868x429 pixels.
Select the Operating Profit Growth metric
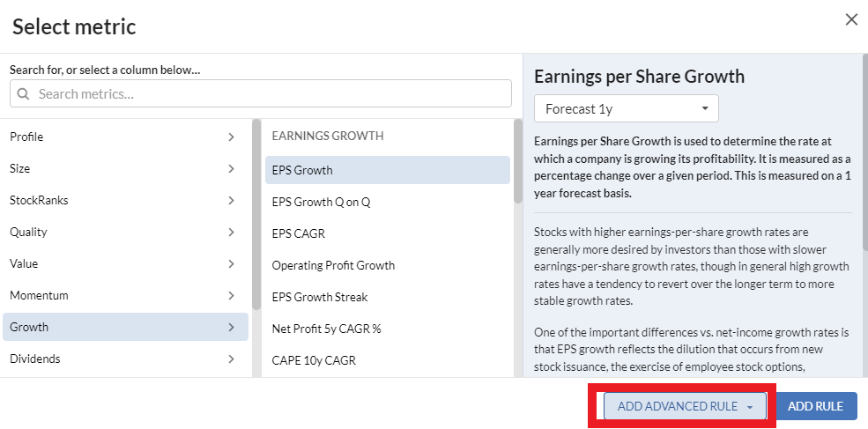tap(388, 265)
